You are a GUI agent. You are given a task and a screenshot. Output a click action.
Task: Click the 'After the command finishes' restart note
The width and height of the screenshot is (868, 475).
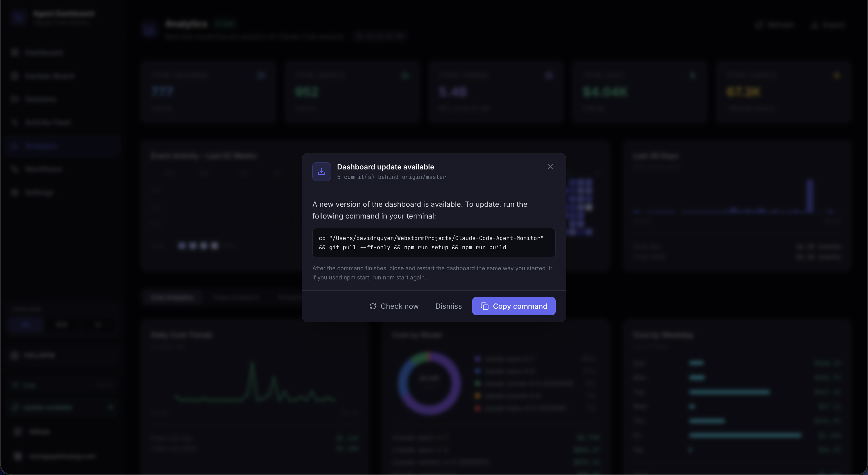(x=432, y=273)
